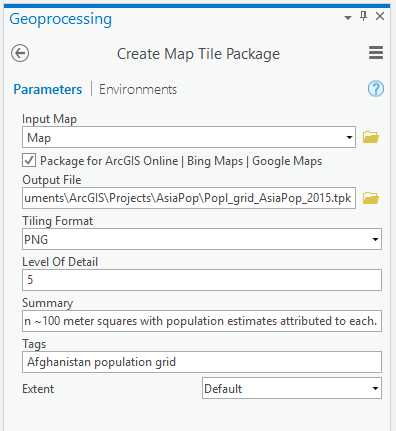396x431 pixels.
Task: Click the Level Of Detail label
Action: pos(60,262)
